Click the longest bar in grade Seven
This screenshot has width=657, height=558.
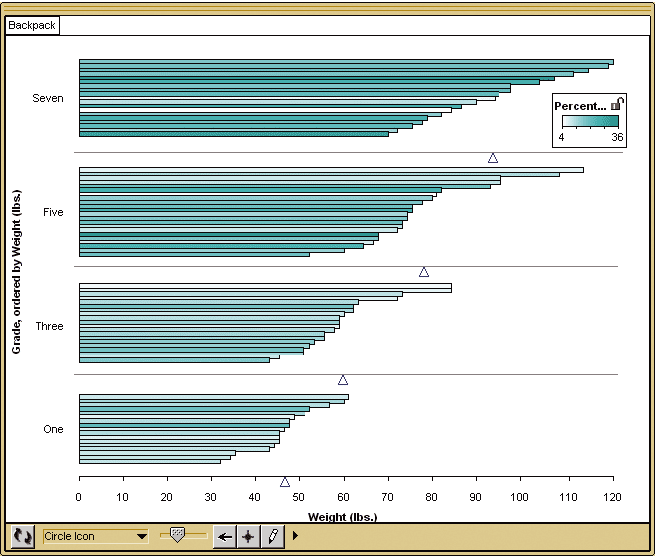click(x=346, y=62)
